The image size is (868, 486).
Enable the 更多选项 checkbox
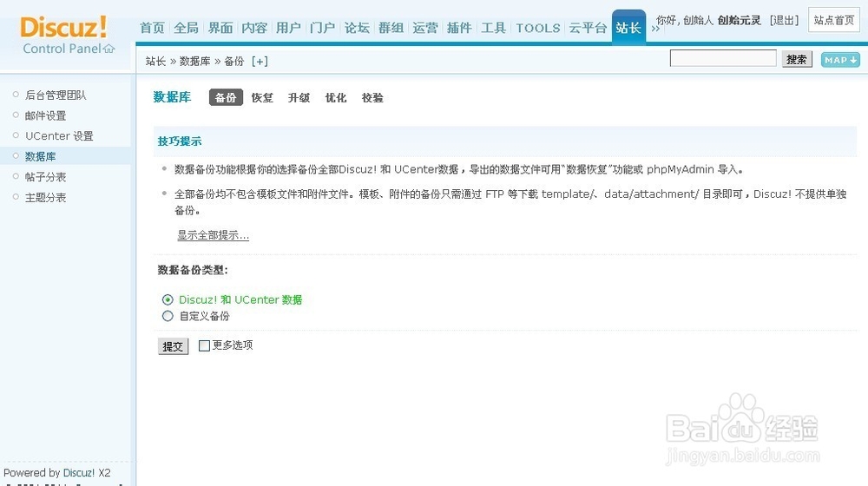204,346
